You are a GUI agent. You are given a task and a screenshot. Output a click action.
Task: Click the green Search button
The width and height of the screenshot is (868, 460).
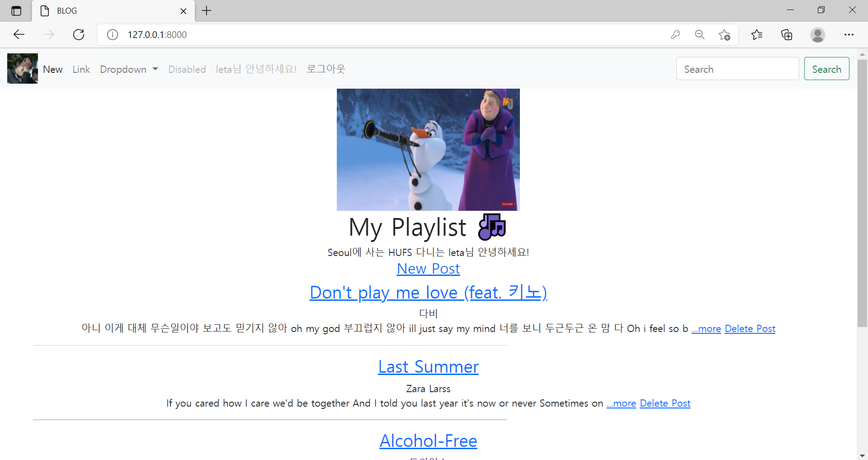[x=826, y=69]
